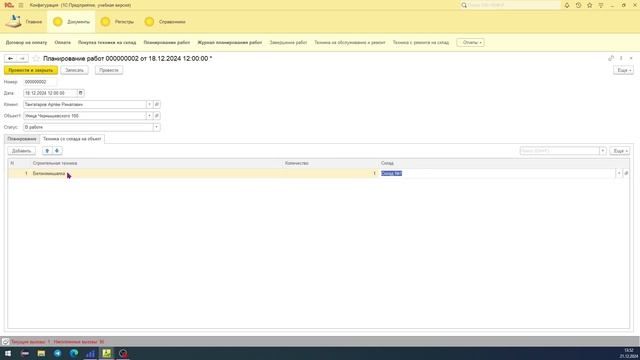Image resolution: width=640 pixels, height=360 pixels.
Task: Expand the Склад cell dropdown arrow
Action: point(619,173)
